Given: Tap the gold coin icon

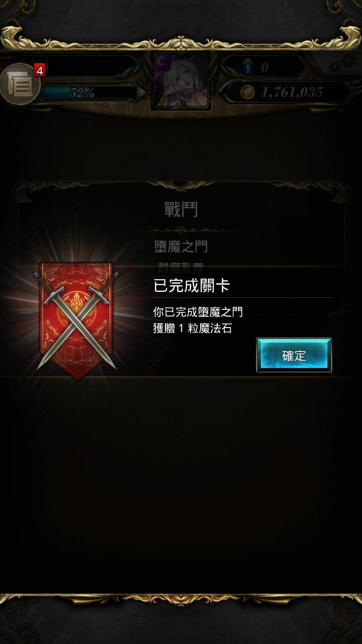Looking at the screenshot, I should click(x=247, y=92).
